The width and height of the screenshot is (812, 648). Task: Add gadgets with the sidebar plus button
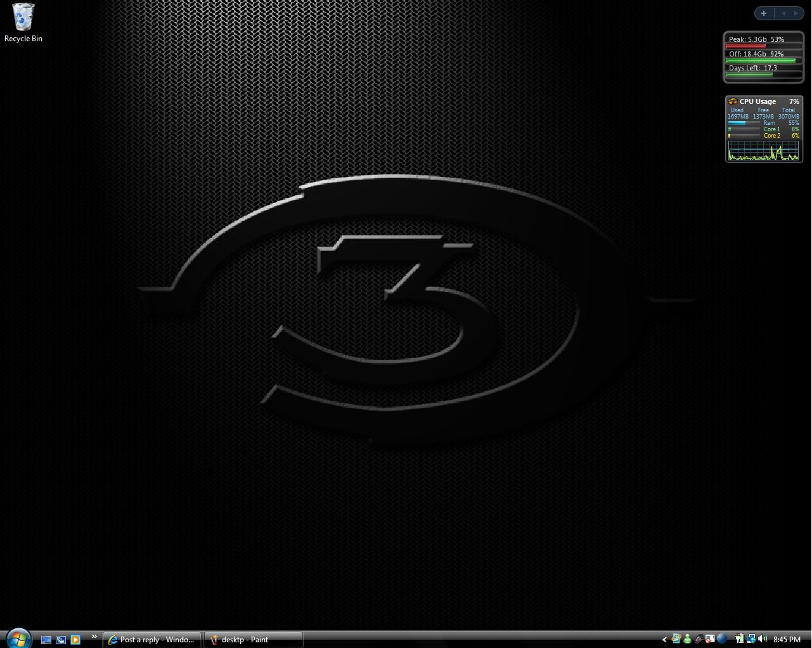[764, 13]
